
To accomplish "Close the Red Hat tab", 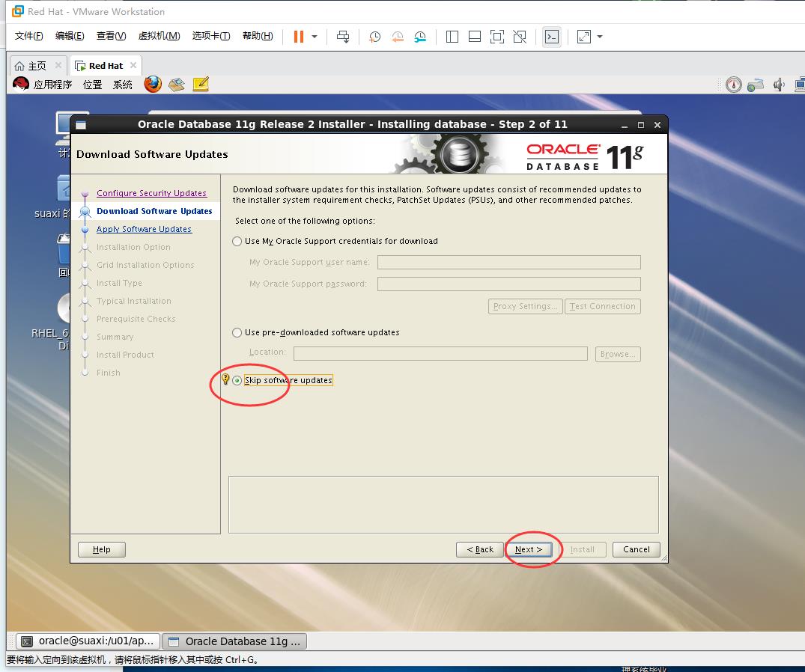I will [133, 65].
